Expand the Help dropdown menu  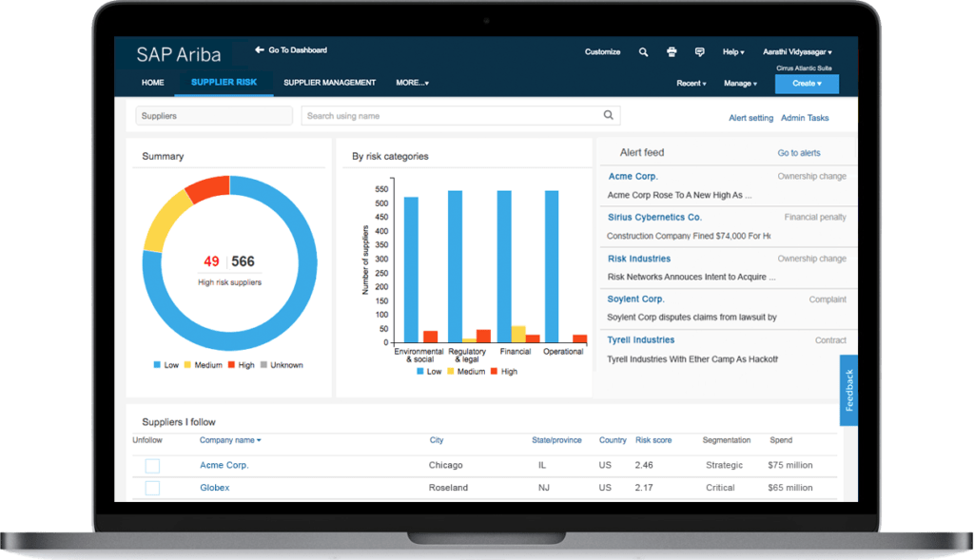(733, 52)
